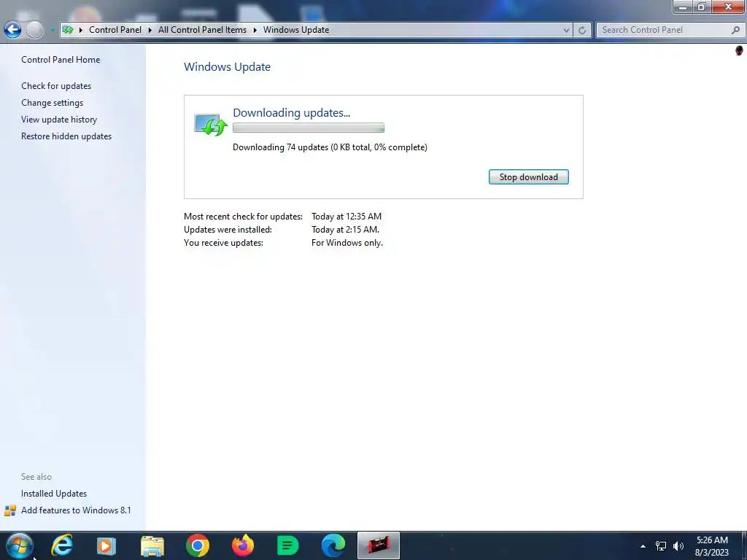Launch Internet Explorer from taskbar

[62, 545]
